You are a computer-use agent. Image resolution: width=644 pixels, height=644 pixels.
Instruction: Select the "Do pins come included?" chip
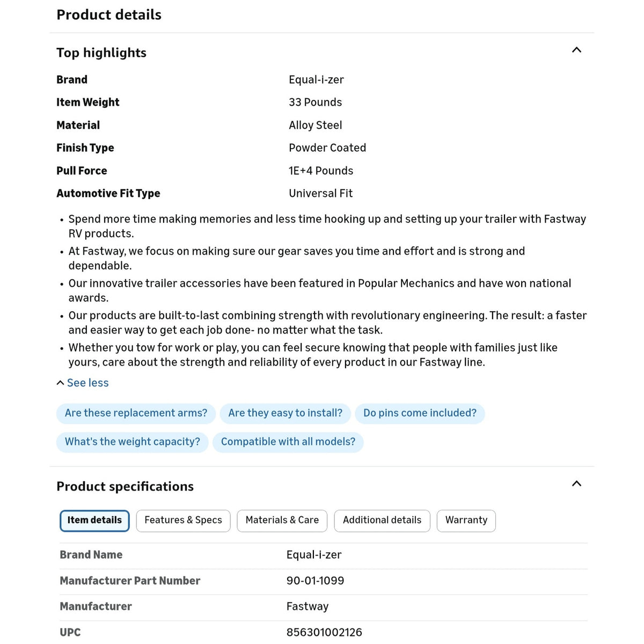point(420,413)
